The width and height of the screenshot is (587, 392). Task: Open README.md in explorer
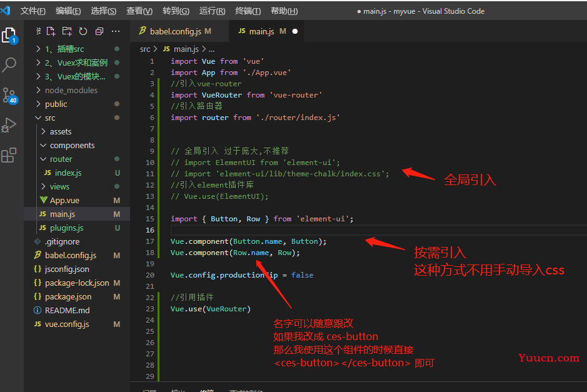[77, 310]
